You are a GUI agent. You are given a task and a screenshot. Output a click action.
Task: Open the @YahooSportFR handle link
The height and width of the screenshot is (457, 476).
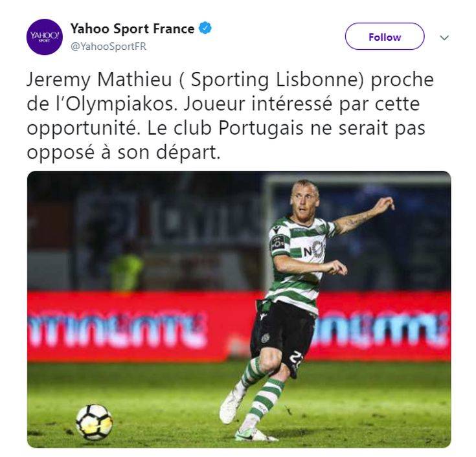point(108,47)
